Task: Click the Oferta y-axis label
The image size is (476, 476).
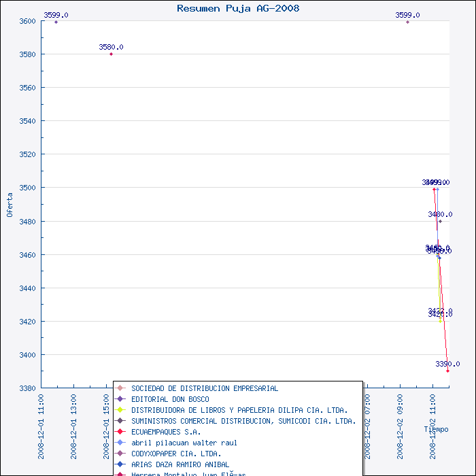Action: (x=10, y=204)
